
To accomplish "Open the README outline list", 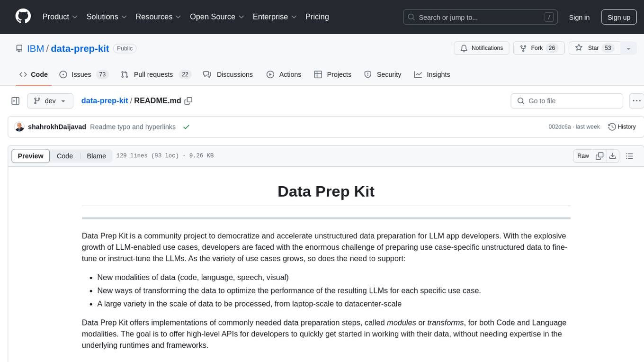I will [x=629, y=156].
